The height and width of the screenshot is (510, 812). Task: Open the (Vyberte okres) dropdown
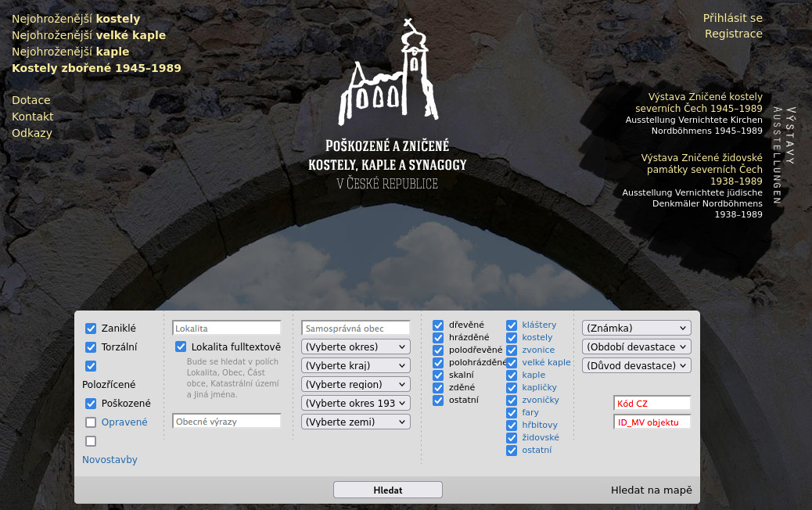click(356, 347)
